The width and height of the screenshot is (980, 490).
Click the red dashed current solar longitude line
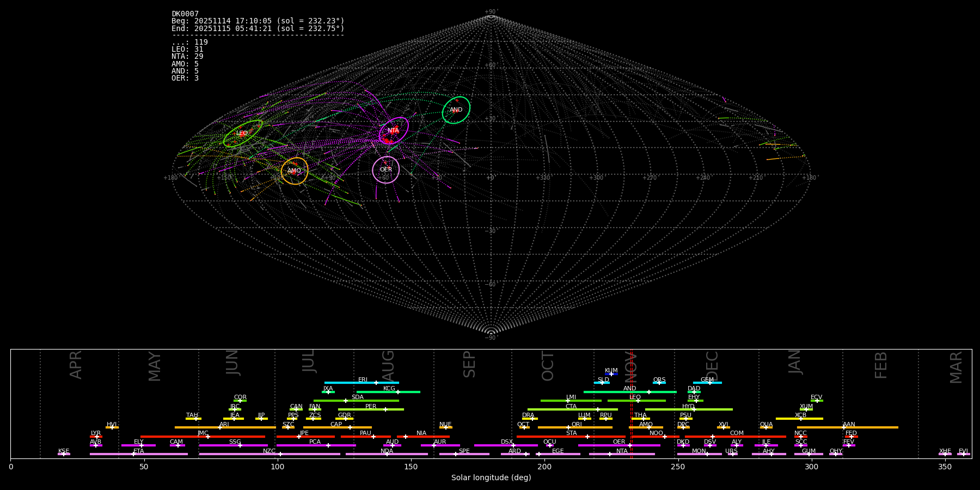(x=631, y=403)
